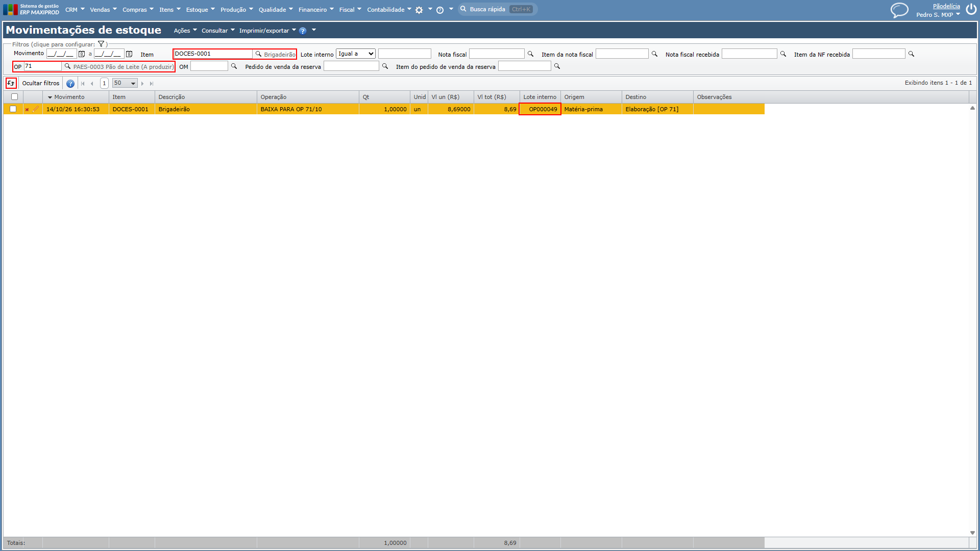The height and width of the screenshot is (551, 980).
Task: Click the power logout icon
Action: tap(971, 10)
